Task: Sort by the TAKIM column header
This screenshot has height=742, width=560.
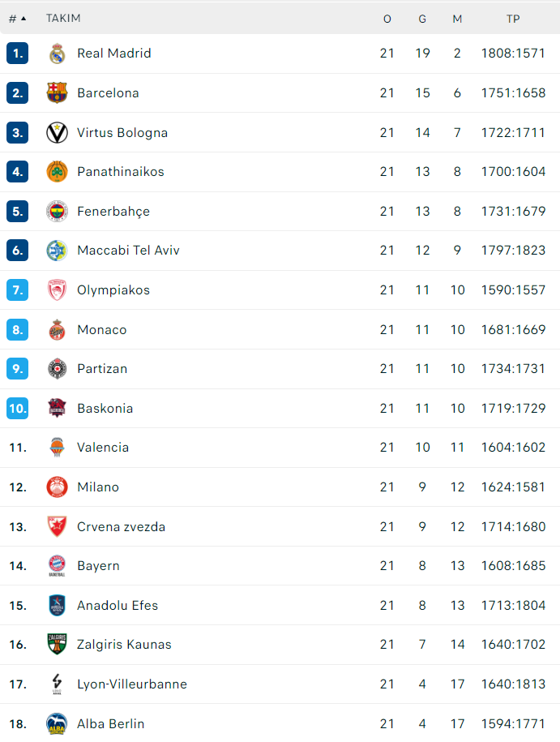Action: [x=63, y=19]
